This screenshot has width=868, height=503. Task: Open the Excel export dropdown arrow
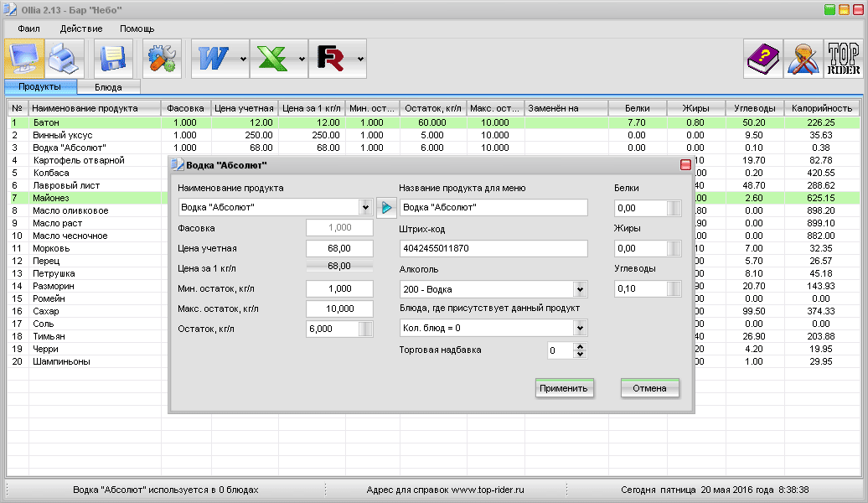click(x=302, y=60)
